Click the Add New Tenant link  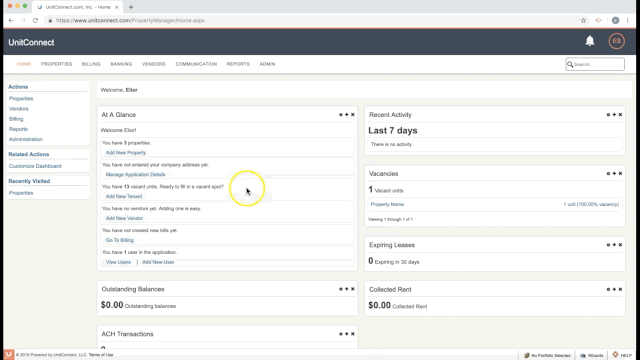pos(124,196)
